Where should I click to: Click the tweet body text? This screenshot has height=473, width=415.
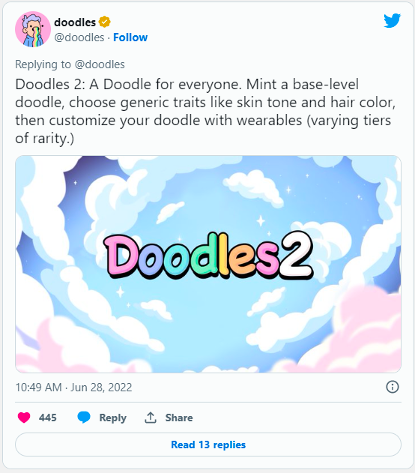pyautogui.click(x=205, y=111)
